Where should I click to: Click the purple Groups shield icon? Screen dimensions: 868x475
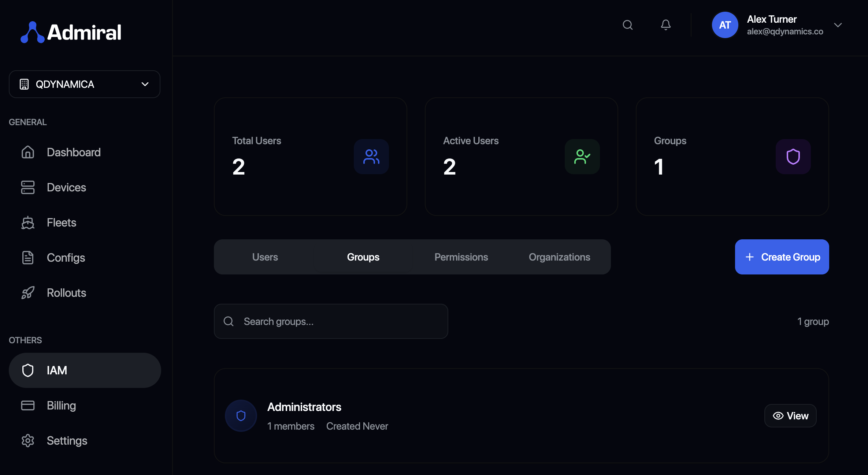pyautogui.click(x=793, y=157)
